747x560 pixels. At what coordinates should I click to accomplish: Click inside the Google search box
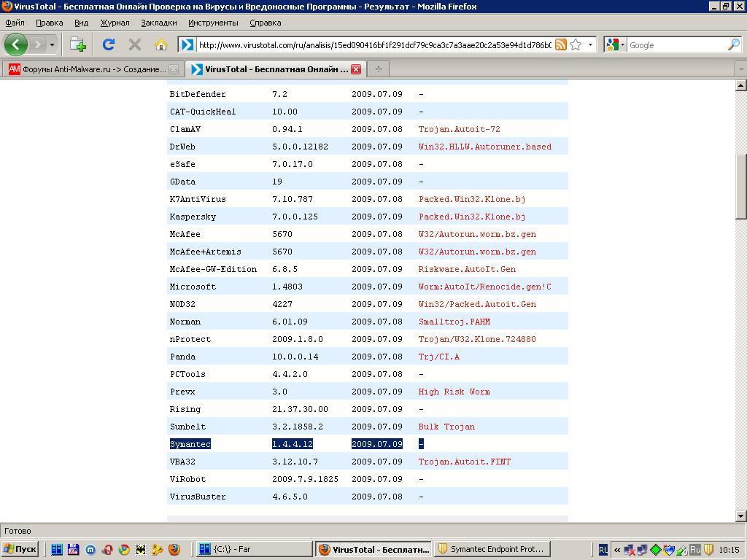[x=676, y=44]
